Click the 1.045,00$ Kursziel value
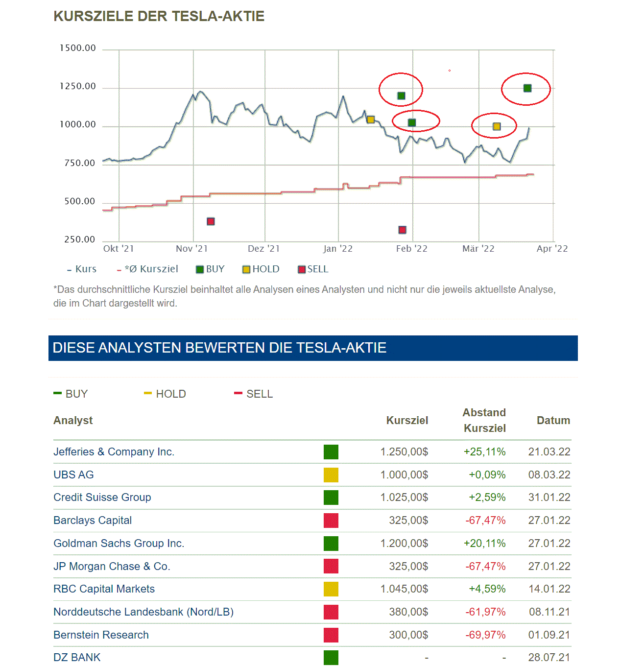The width and height of the screenshot is (644, 666). pyautogui.click(x=404, y=589)
